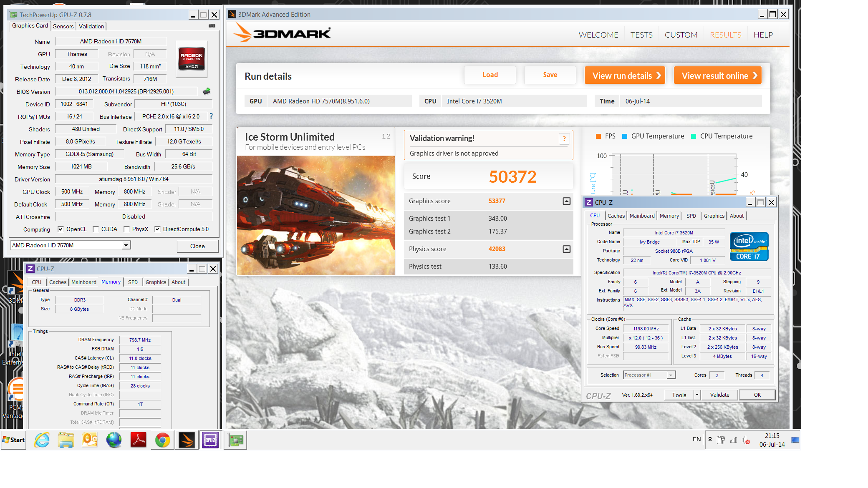Screen dimensions: 868x488
Task: Open Internet Explorer from the taskbar
Action: tap(42, 440)
